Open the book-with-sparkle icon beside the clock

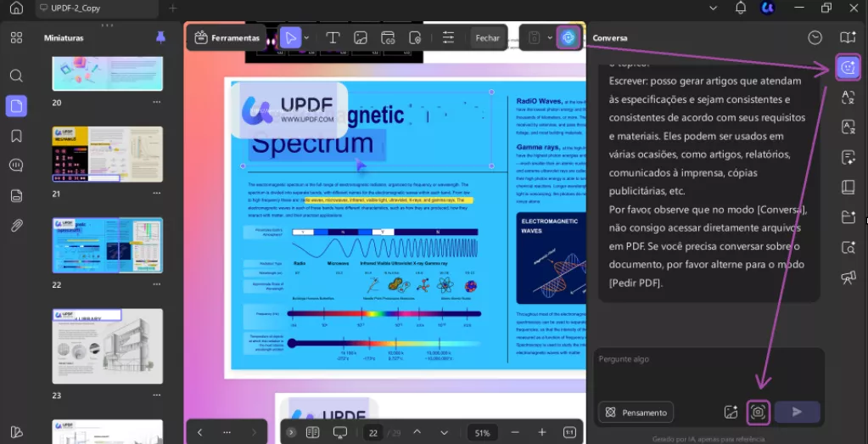848,37
